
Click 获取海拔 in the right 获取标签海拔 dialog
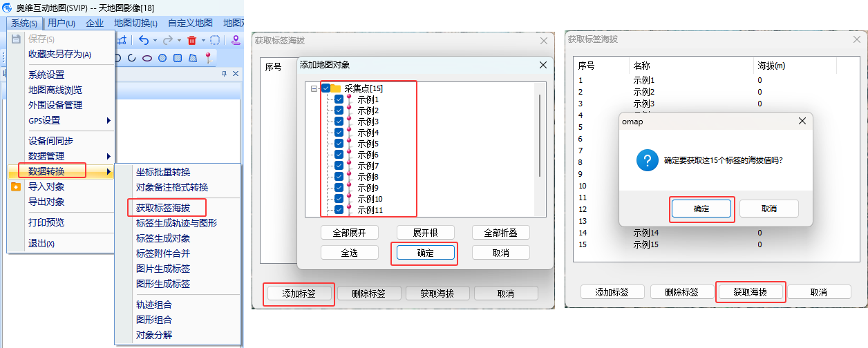pos(751,292)
